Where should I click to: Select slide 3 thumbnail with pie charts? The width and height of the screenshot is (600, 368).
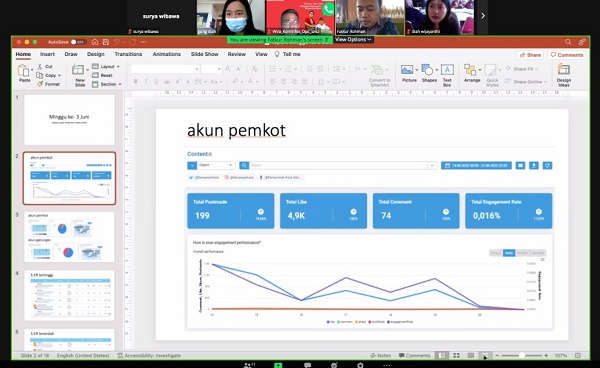[x=69, y=237]
